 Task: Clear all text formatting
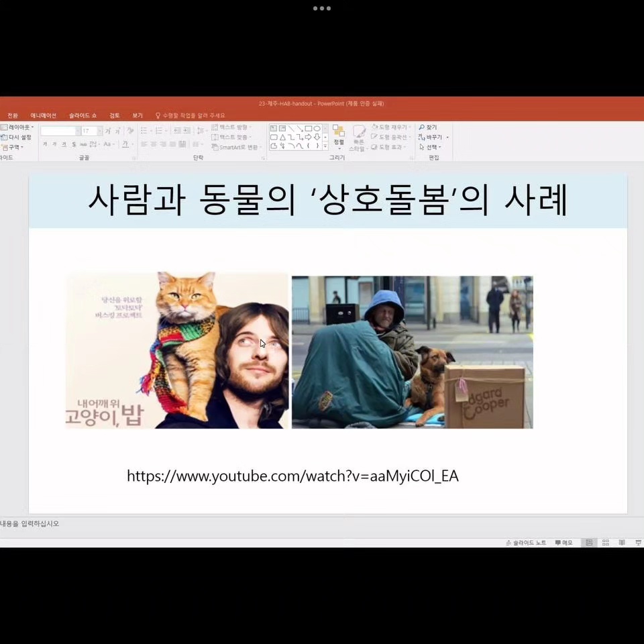coord(130,131)
